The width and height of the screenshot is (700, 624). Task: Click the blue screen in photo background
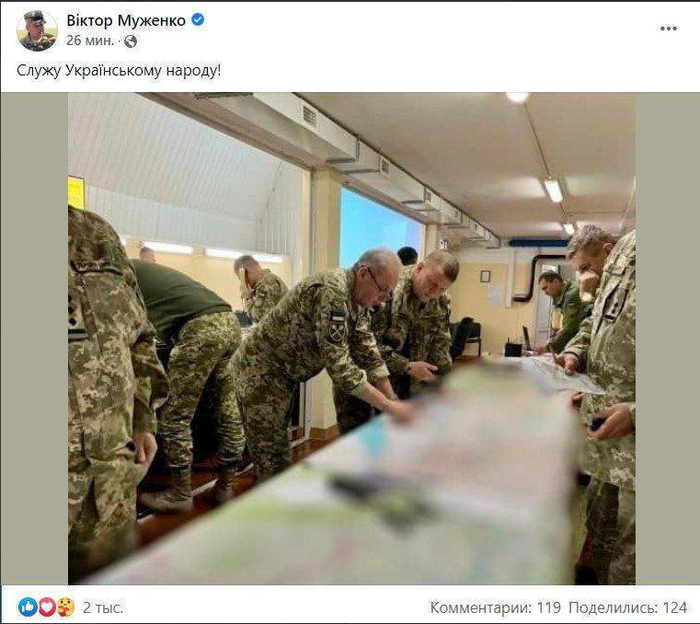click(379, 228)
